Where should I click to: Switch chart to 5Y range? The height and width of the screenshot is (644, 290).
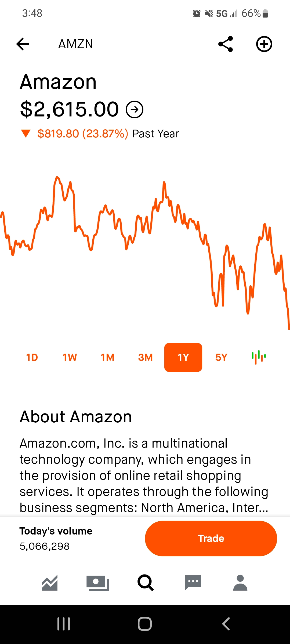click(x=221, y=357)
